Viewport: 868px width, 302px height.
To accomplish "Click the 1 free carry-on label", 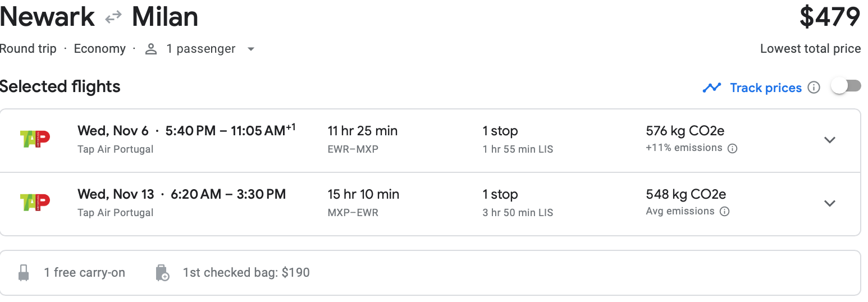I will point(85,273).
